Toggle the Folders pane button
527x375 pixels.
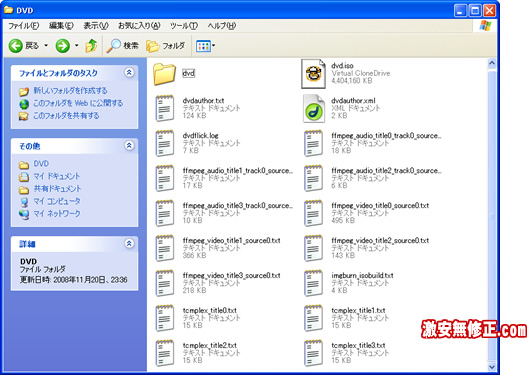click(165, 46)
